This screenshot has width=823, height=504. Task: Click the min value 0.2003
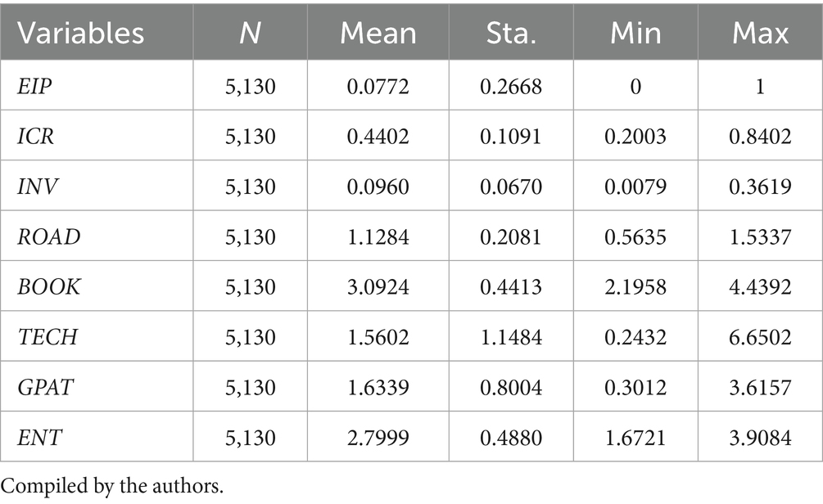click(635, 136)
